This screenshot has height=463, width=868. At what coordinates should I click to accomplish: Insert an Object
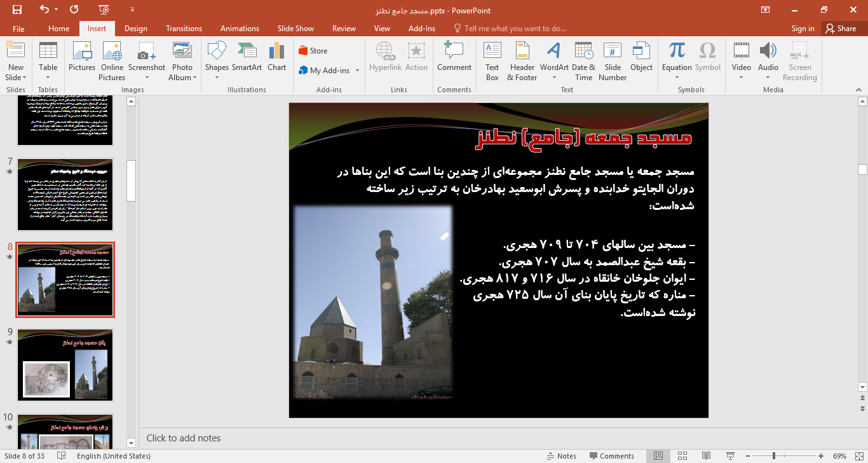641,57
